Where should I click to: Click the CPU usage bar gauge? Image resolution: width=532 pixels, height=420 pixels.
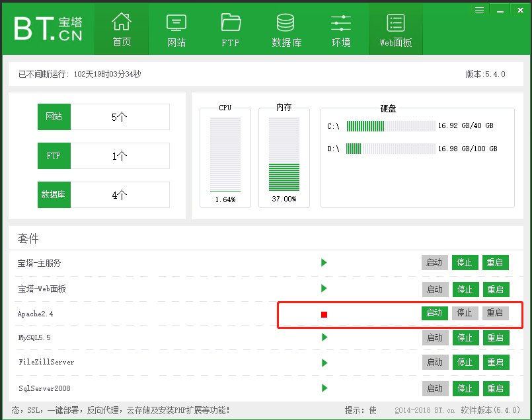pos(225,155)
